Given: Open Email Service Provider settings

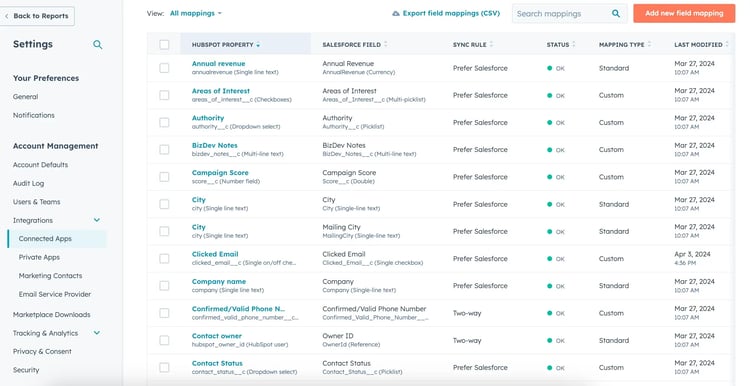Looking at the screenshot, I should pyautogui.click(x=55, y=295).
